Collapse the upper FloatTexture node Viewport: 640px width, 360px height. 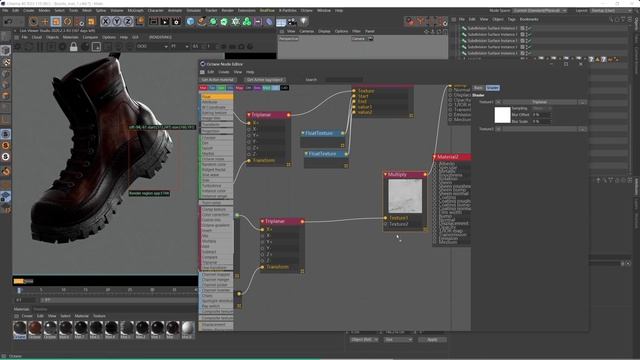click(303, 133)
